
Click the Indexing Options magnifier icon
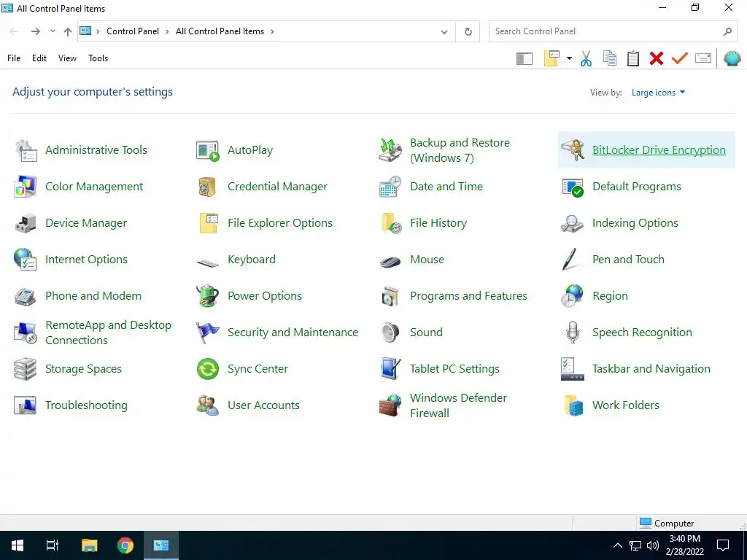pos(573,223)
